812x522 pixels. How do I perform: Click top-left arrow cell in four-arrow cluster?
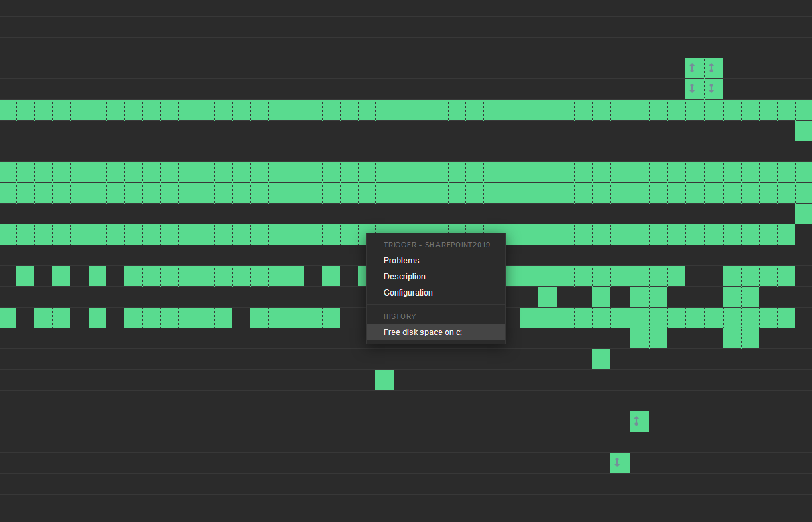[x=695, y=68]
